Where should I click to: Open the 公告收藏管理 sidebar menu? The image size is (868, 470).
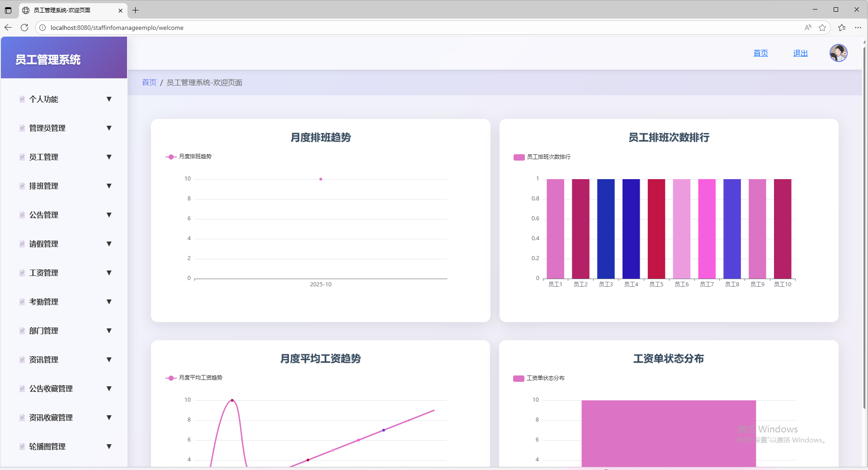point(64,389)
